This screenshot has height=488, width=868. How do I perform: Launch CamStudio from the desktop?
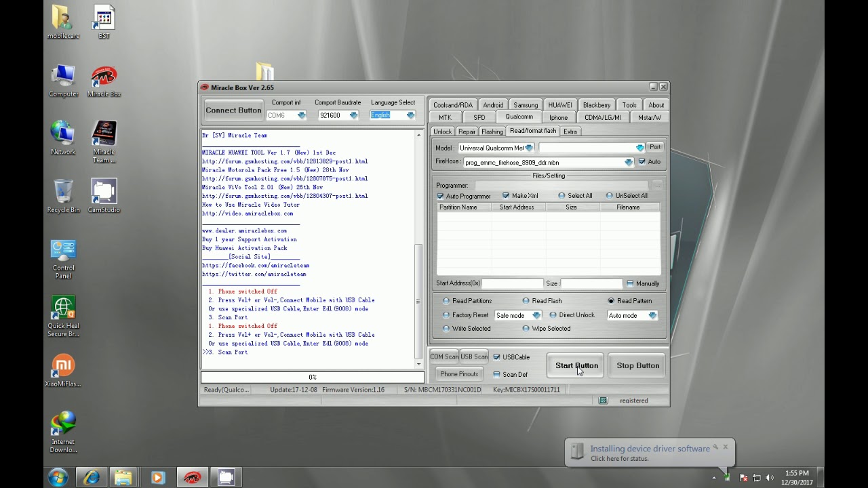click(x=104, y=196)
